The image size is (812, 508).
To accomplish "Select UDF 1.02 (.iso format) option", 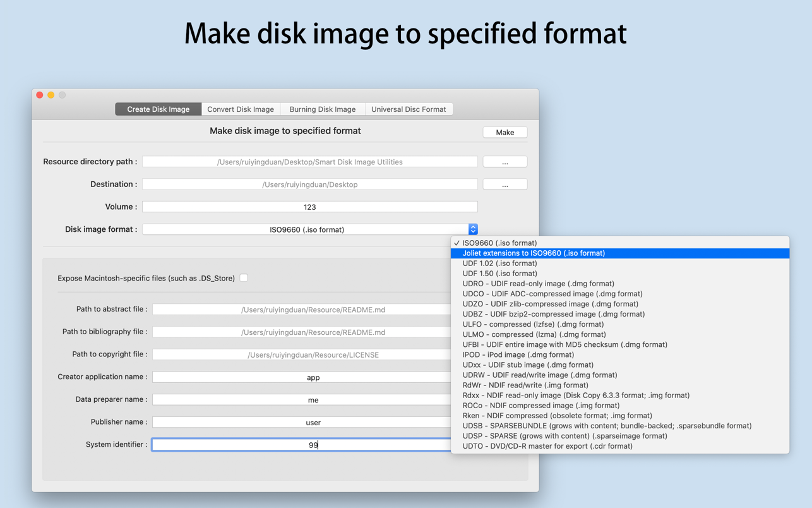I will click(499, 263).
